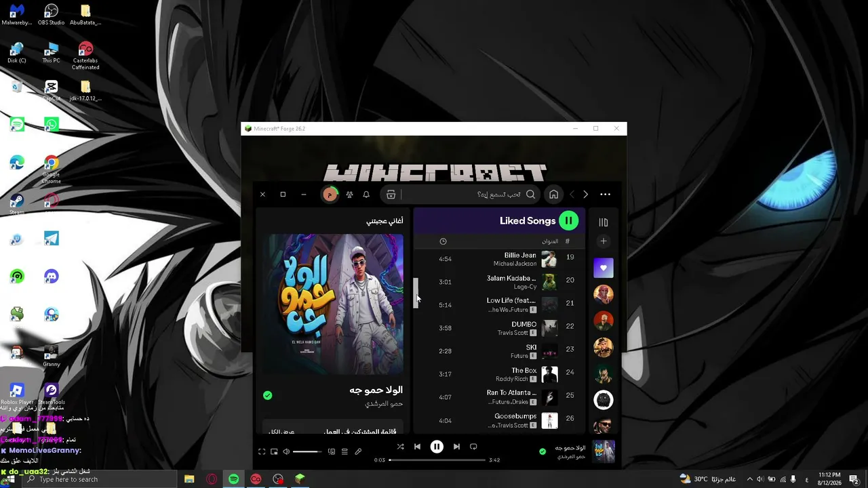Open the play queue
The image size is (868, 488).
point(344,451)
